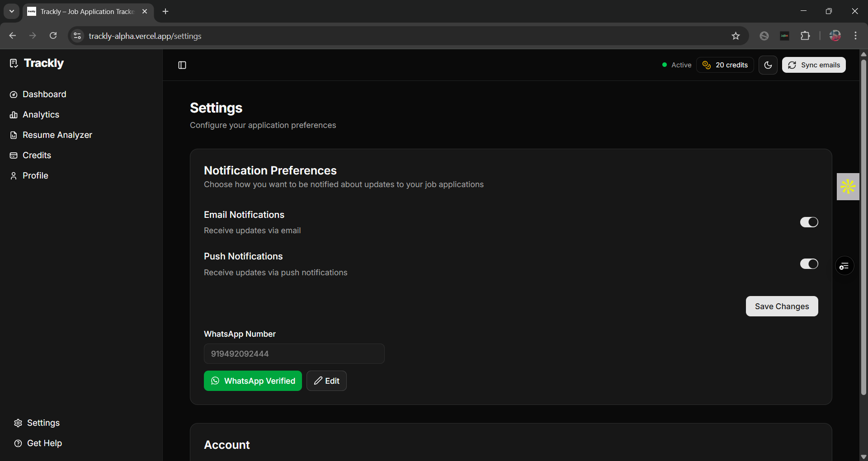
Task: Switch to dark mode with moon icon
Action: coord(768,65)
